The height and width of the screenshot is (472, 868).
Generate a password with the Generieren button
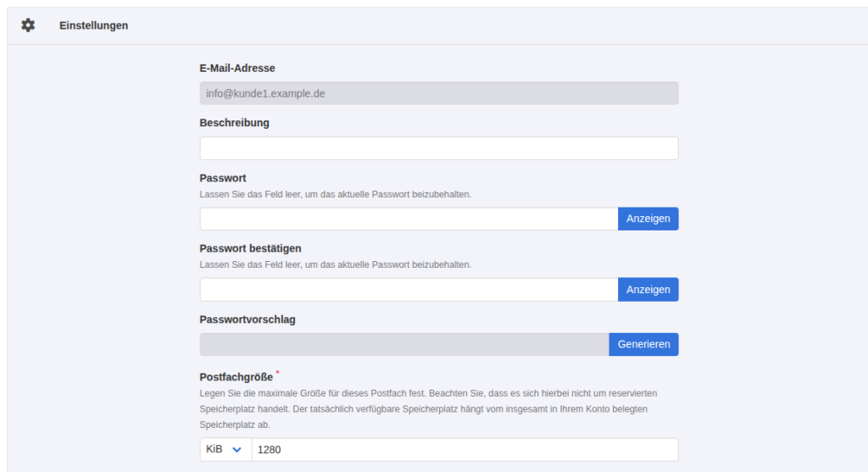coord(644,344)
